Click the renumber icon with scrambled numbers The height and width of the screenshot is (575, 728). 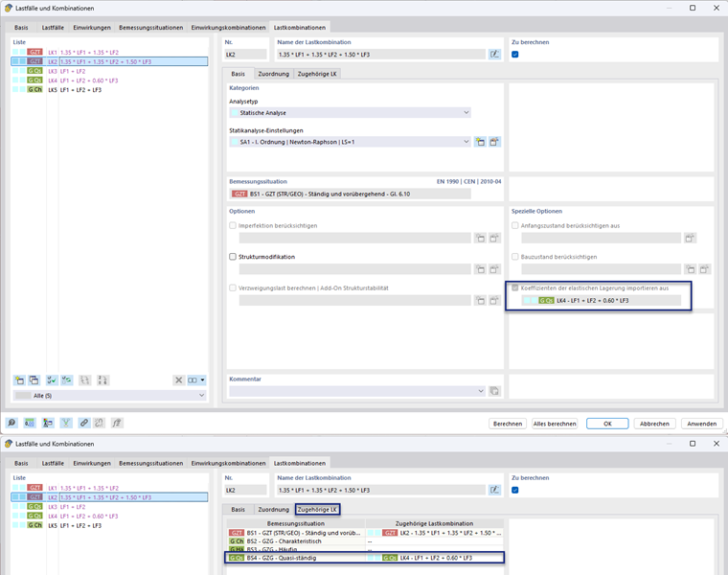[84, 379]
